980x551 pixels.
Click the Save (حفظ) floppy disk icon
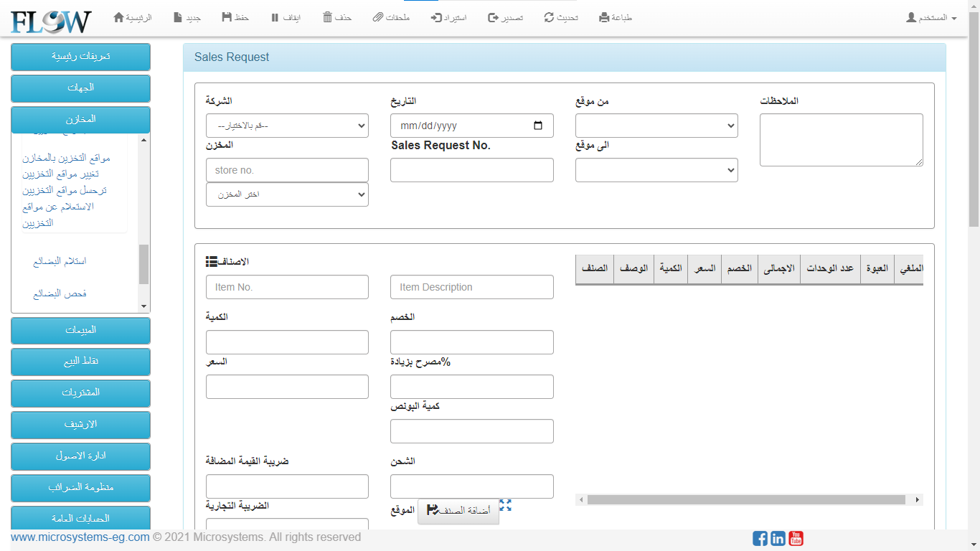point(227,17)
